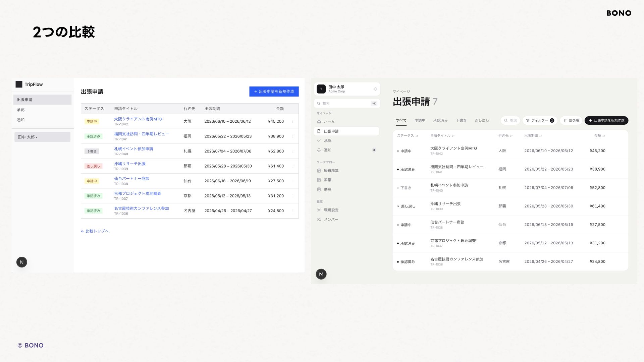The image size is (644, 362).
Task: Open the 並び順 sort menu
Action: [x=571, y=120]
